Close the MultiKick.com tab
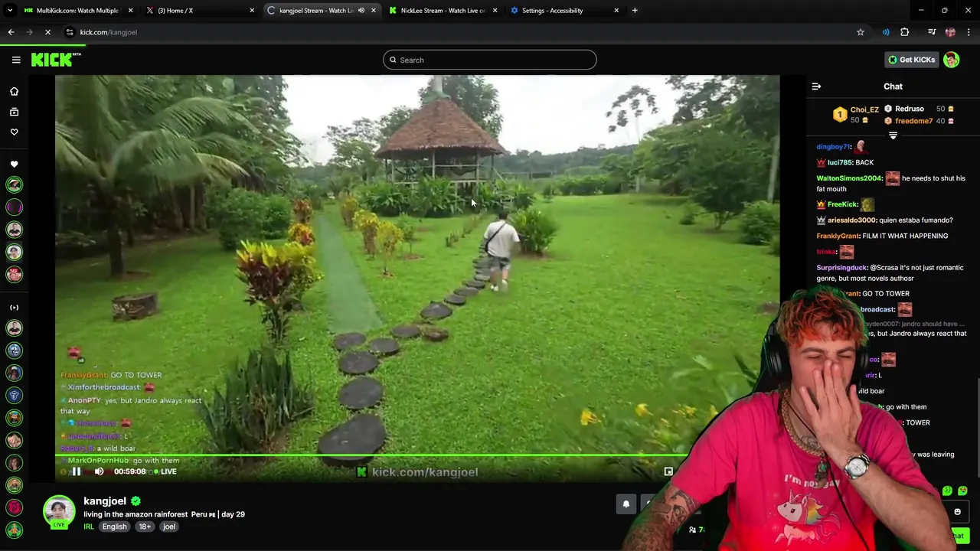The height and width of the screenshot is (551, 980). pyautogui.click(x=130, y=11)
